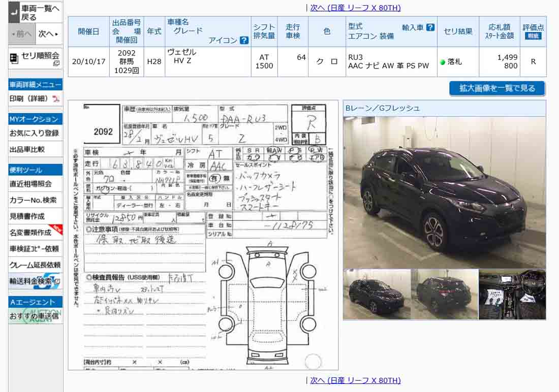Image resolution: width=559 pixels, height=392 pixels.
Task: Click PDF icon beside 印刷（詳細）
Action: click(56, 99)
